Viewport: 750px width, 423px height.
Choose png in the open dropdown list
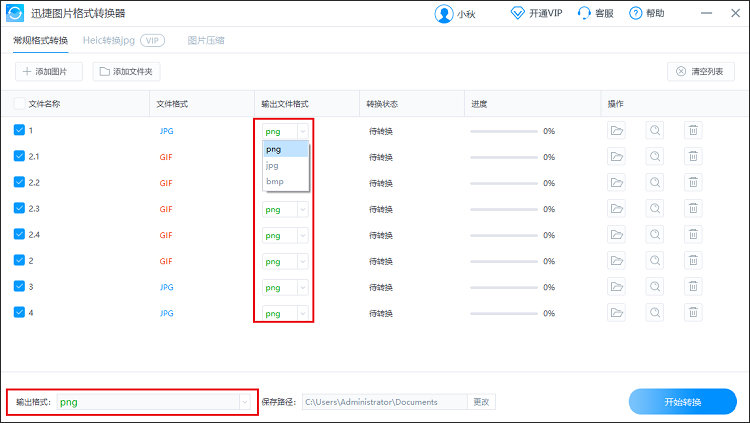pyautogui.click(x=286, y=149)
